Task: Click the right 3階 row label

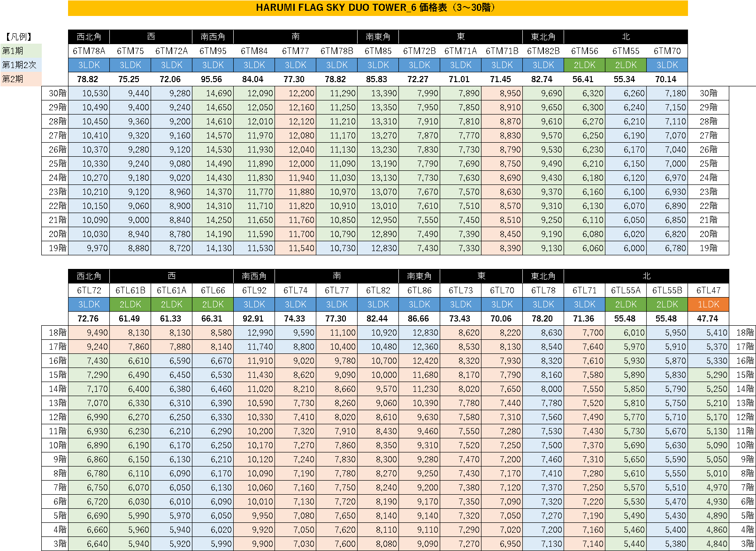Action: pos(742,543)
